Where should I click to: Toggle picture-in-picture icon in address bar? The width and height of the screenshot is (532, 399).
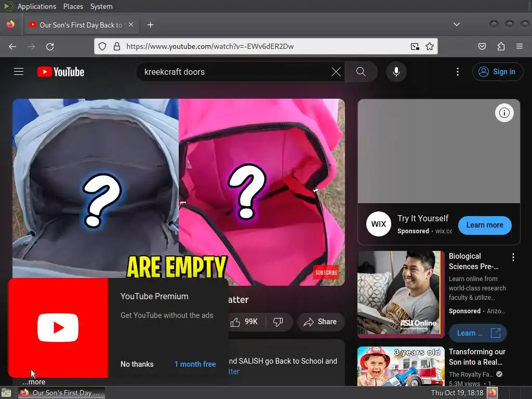(x=415, y=46)
